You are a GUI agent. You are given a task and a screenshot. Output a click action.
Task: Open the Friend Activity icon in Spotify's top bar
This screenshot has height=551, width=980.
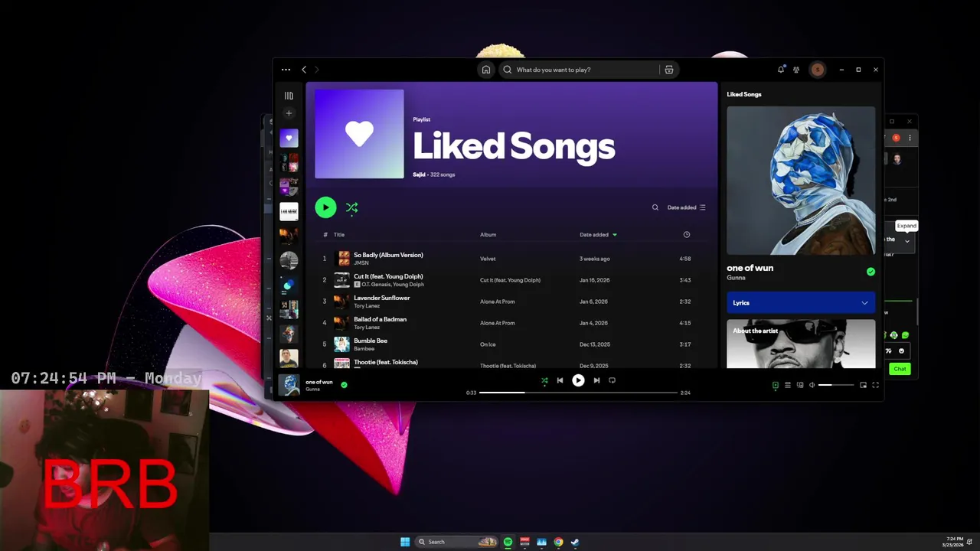coord(796,70)
